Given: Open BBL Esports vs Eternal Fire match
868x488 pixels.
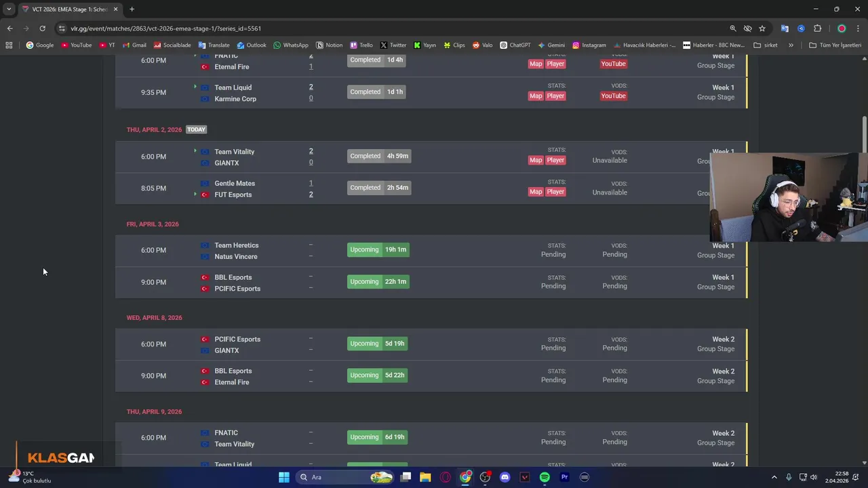Looking at the screenshot, I should click(431, 376).
